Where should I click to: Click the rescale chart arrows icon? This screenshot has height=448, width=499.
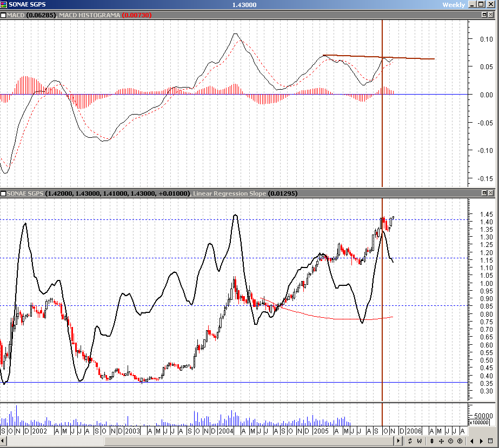click(410, 441)
